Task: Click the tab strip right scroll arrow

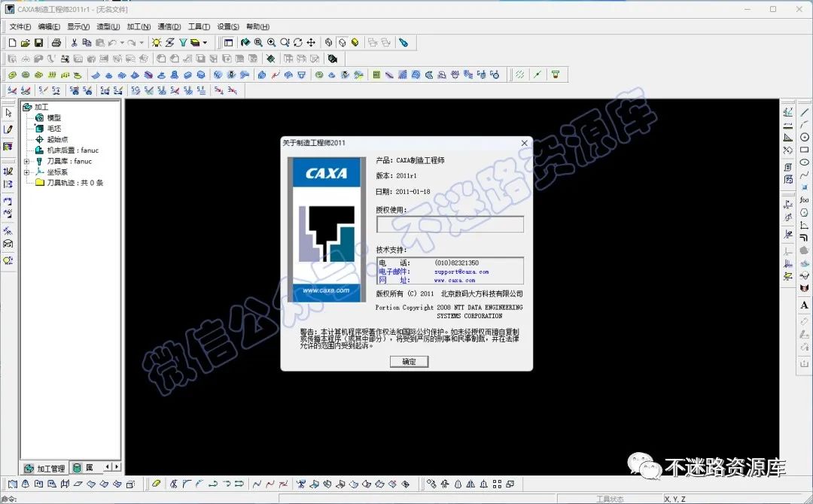Action: pos(117,467)
